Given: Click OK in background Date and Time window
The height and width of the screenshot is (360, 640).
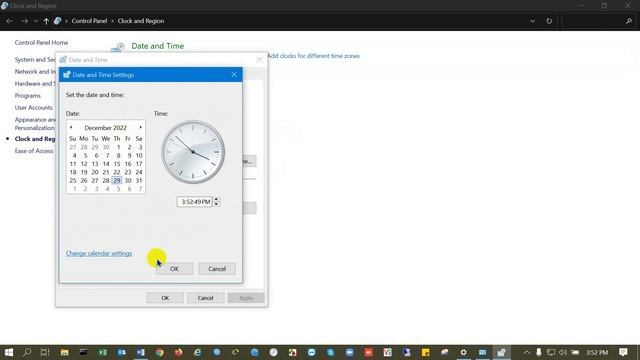Looking at the screenshot, I should coord(165,298).
